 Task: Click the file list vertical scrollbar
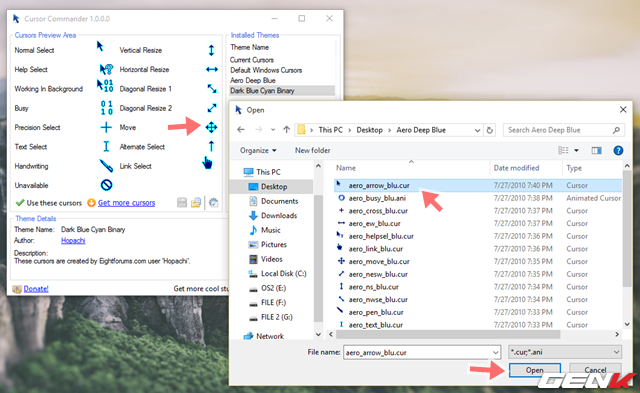(x=627, y=229)
